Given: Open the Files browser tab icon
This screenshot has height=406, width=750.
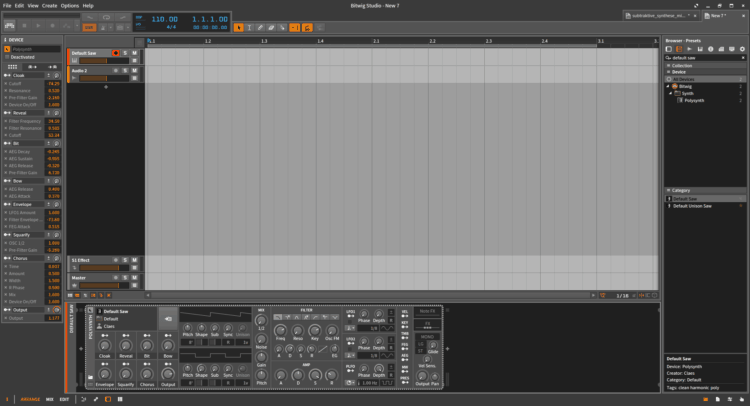Looking at the screenshot, I should 731,49.
